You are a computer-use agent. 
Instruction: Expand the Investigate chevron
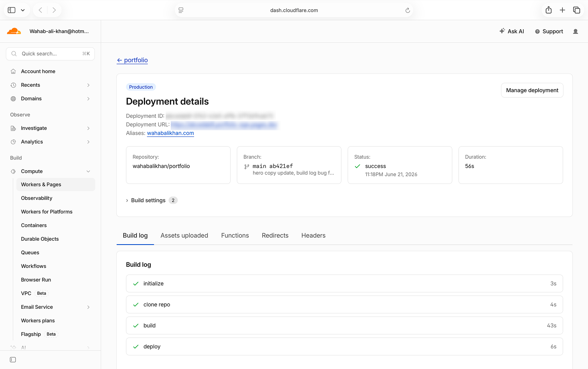point(88,128)
